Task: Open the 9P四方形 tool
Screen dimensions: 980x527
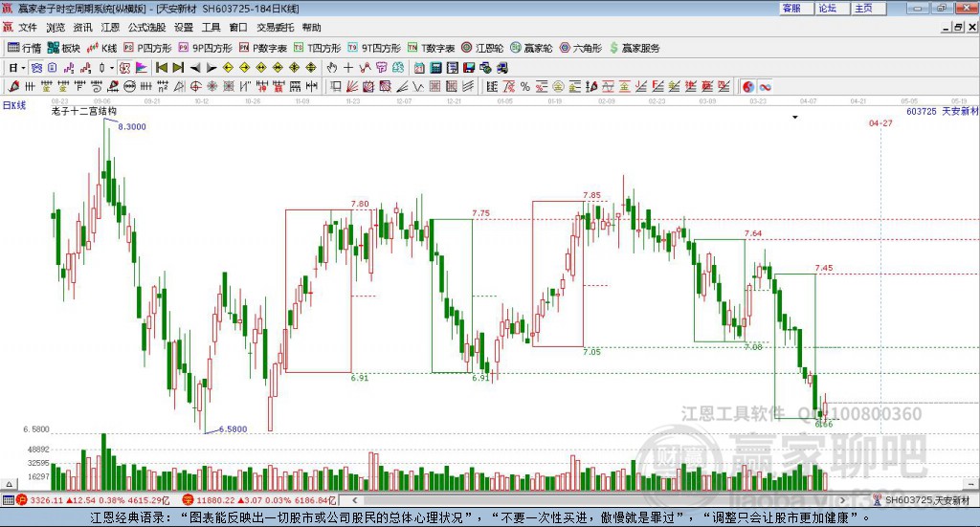Action: tap(205, 48)
